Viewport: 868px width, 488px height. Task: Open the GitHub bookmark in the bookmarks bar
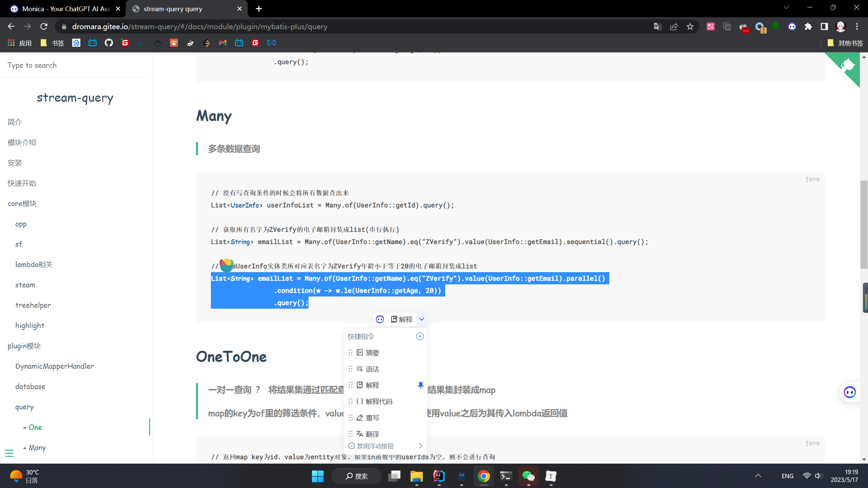coord(108,43)
